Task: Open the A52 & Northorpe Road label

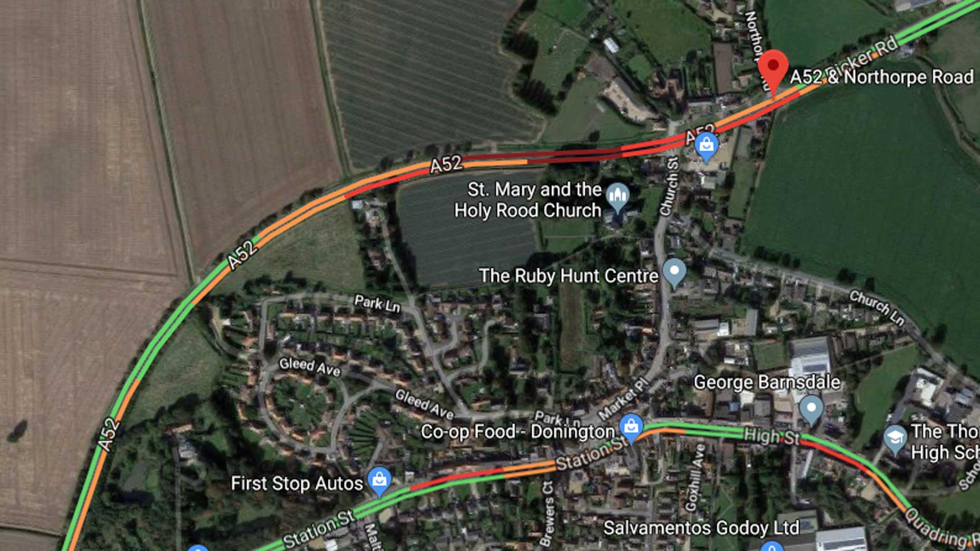Action: pyautogui.click(x=881, y=78)
